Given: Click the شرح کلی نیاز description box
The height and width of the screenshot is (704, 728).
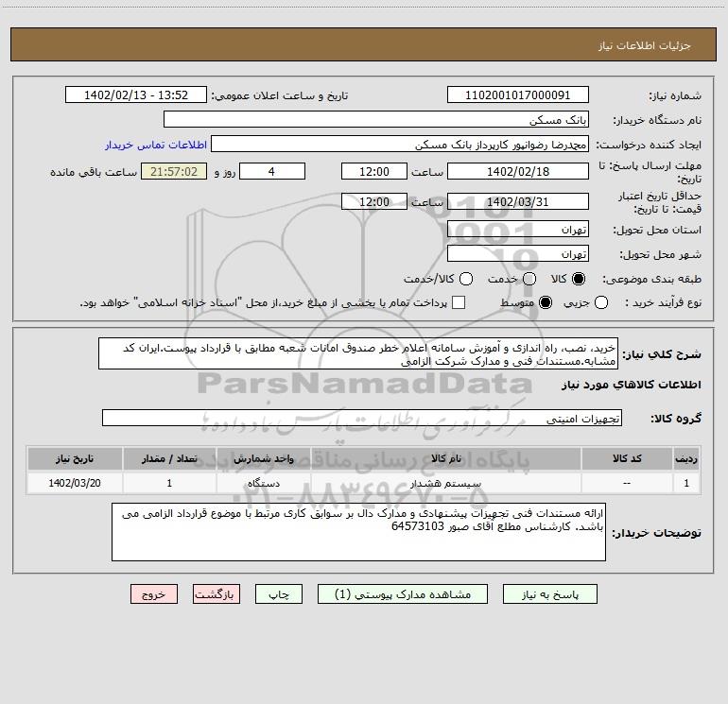Looking at the screenshot, I should pos(358,354).
